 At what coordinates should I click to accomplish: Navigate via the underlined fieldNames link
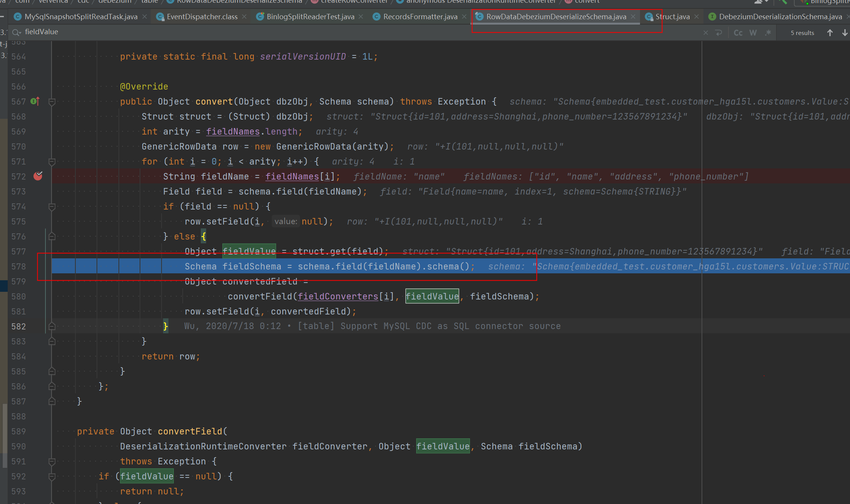pos(233,131)
